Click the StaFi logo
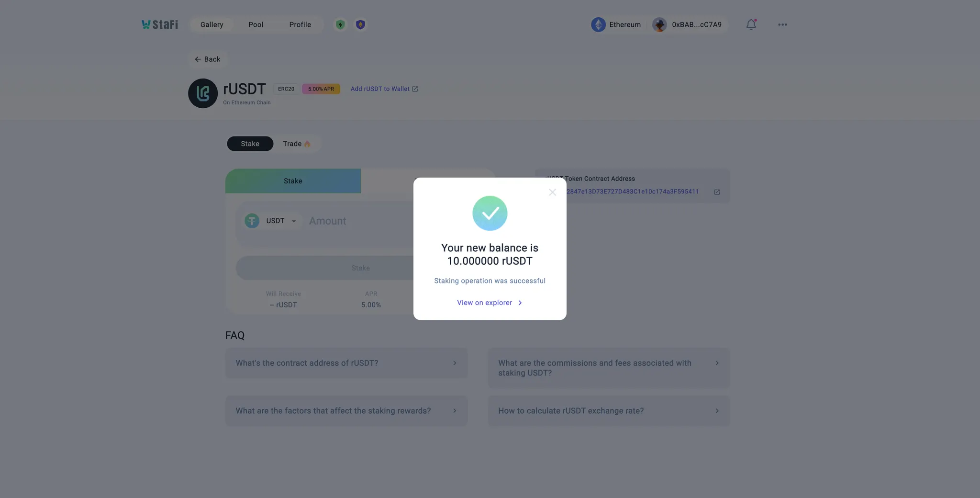The image size is (980, 498). pos(160,24)
